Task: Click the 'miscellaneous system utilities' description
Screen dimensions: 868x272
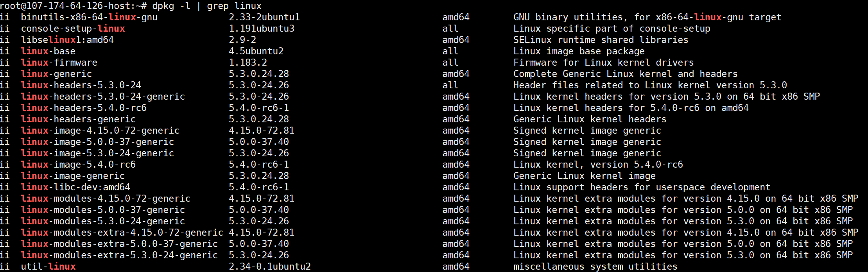Action: pos(595,267)
